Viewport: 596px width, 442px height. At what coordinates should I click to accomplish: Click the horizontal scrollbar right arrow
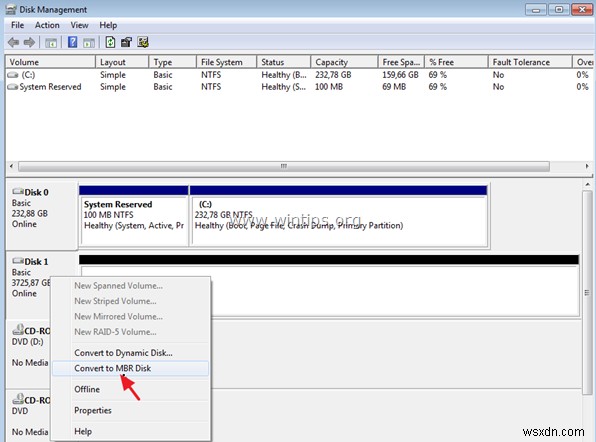587,166
